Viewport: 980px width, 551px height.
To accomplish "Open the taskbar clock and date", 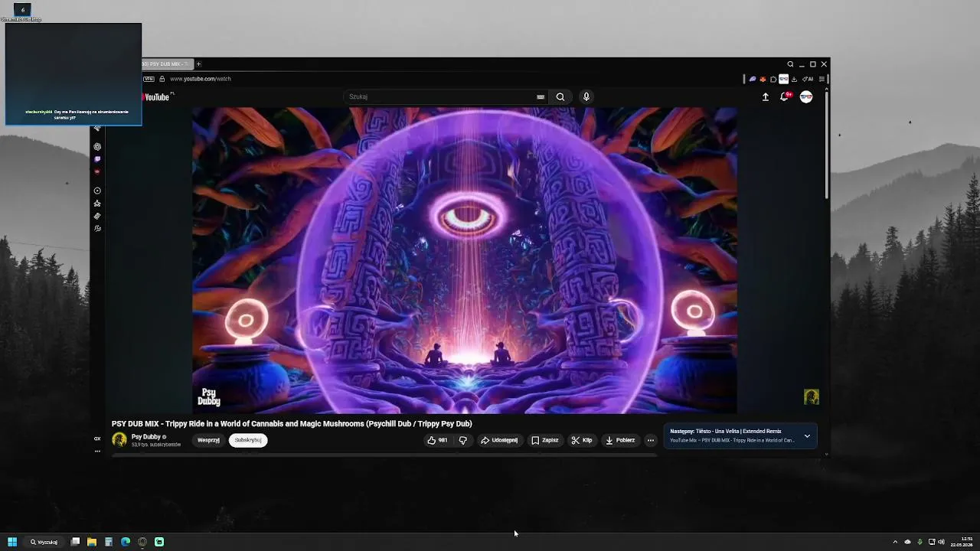I will (962, 542).
